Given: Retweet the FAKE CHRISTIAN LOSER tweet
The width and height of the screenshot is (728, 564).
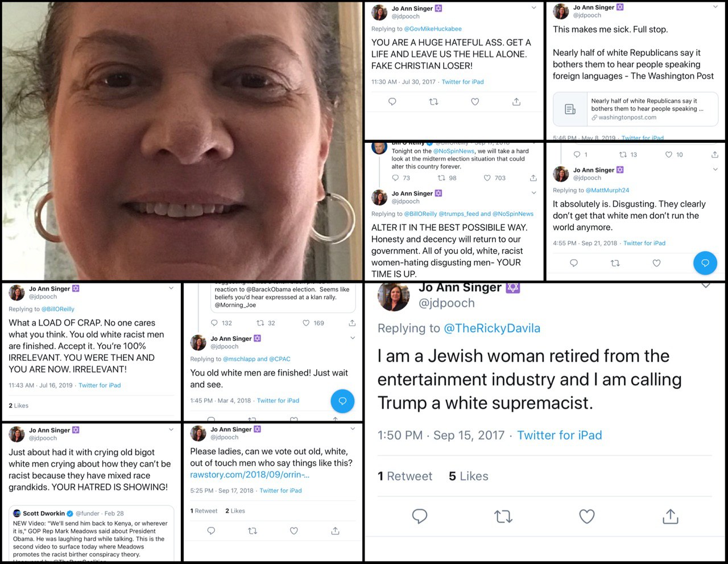Looking at the screenshot, I should click(x=433, y=102).
